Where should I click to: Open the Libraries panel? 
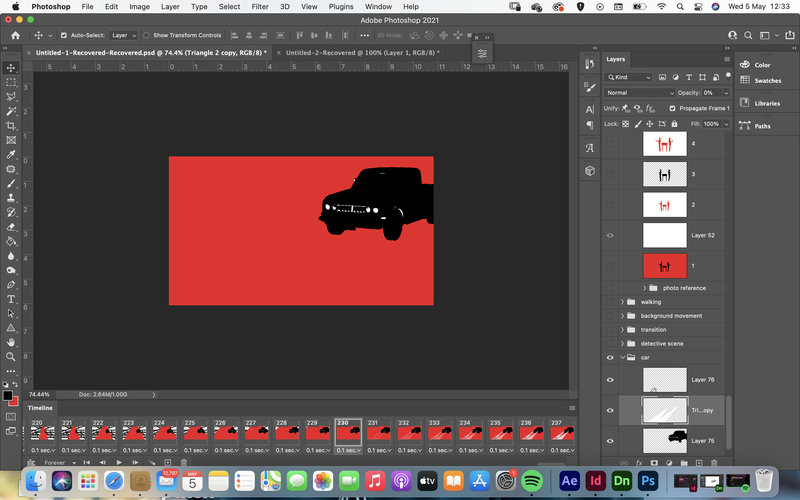click(x=767, y=103)
